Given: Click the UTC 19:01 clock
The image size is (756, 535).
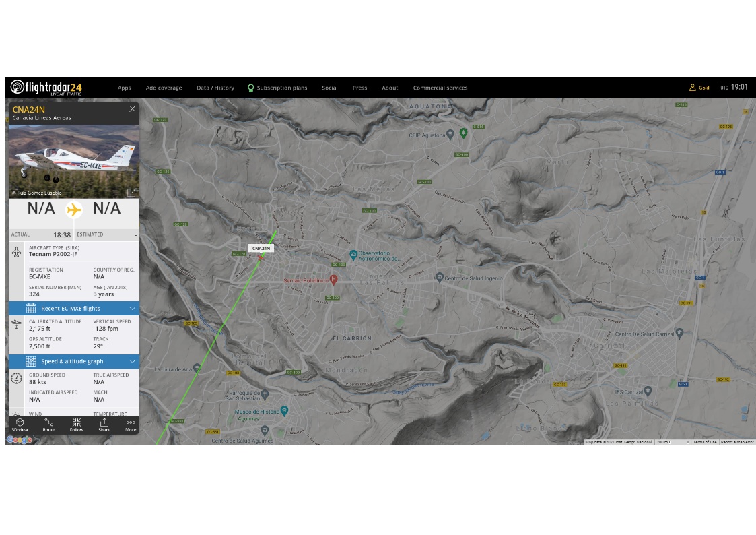Looking at the screenshot, I should [x=734, y=88].
